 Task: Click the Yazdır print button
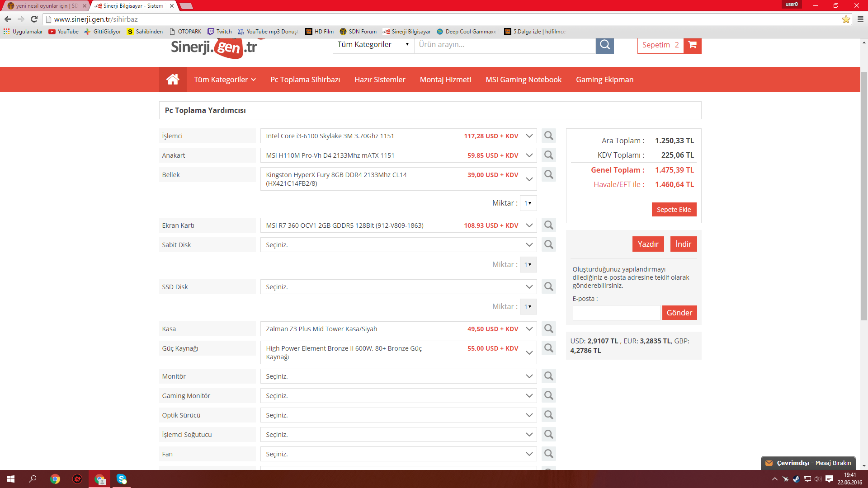pyautogui.click(x=648, y=244)
